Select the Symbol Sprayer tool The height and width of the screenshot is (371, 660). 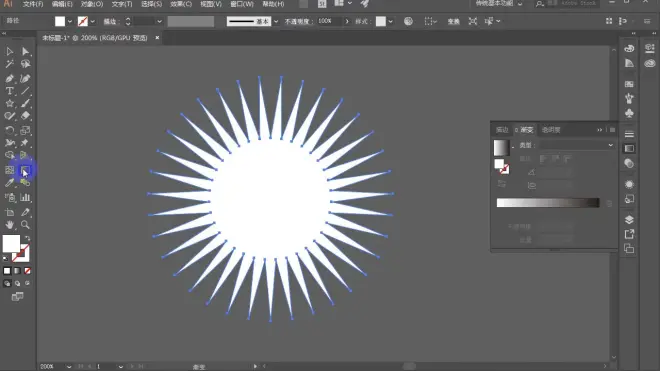coord(9,198)
